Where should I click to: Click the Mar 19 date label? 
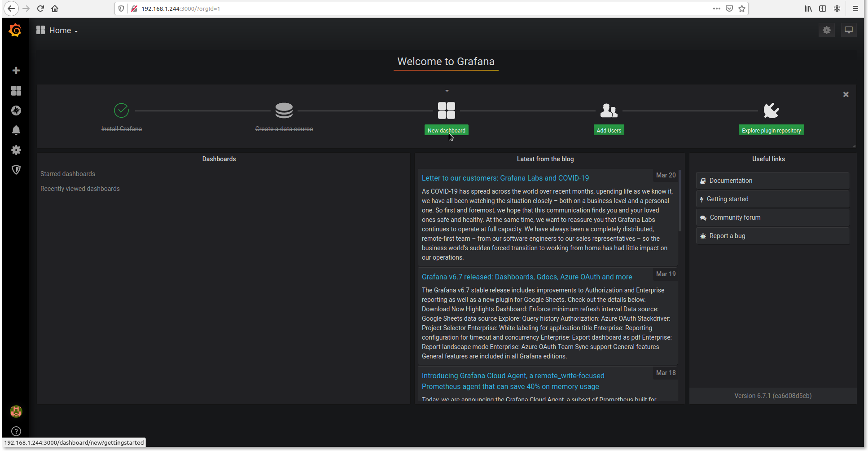[666, 274]
